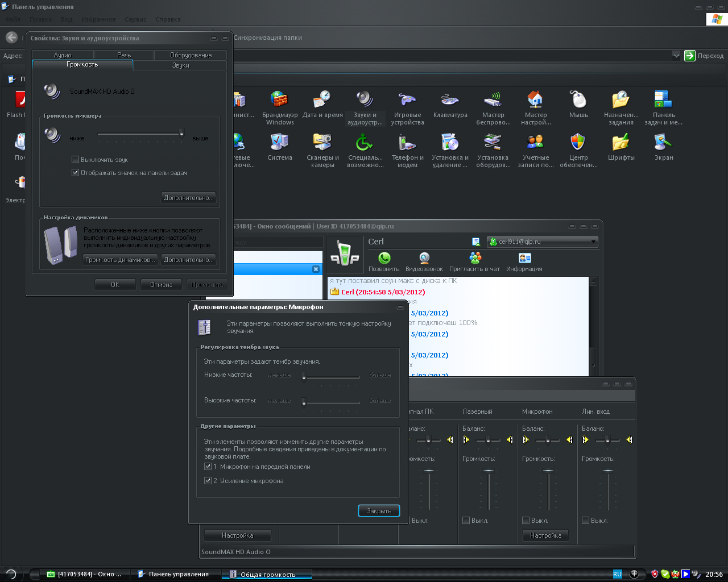Mute the Лазерный channel in mixer
Image resolution: width=728 pixels, height=582 pixels.
tap(466, 521)
